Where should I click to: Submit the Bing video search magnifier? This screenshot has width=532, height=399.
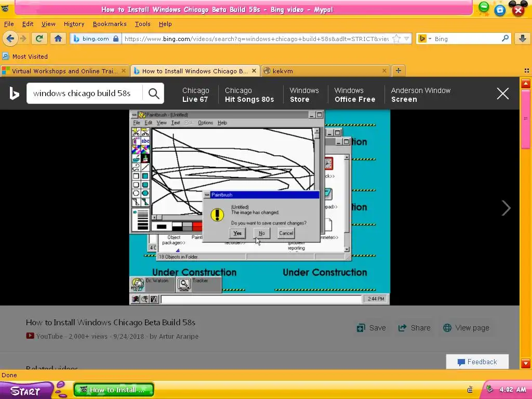[x=154, y=94]
